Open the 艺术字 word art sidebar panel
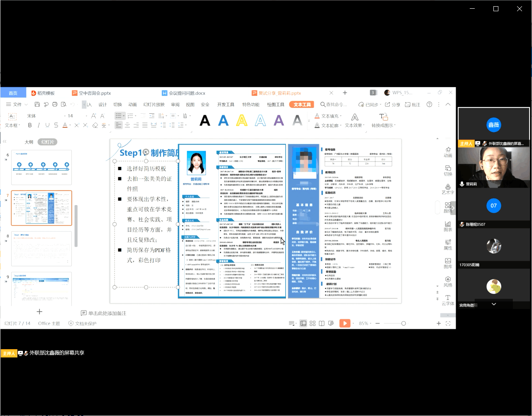The image size is (532, 416). 448,189
